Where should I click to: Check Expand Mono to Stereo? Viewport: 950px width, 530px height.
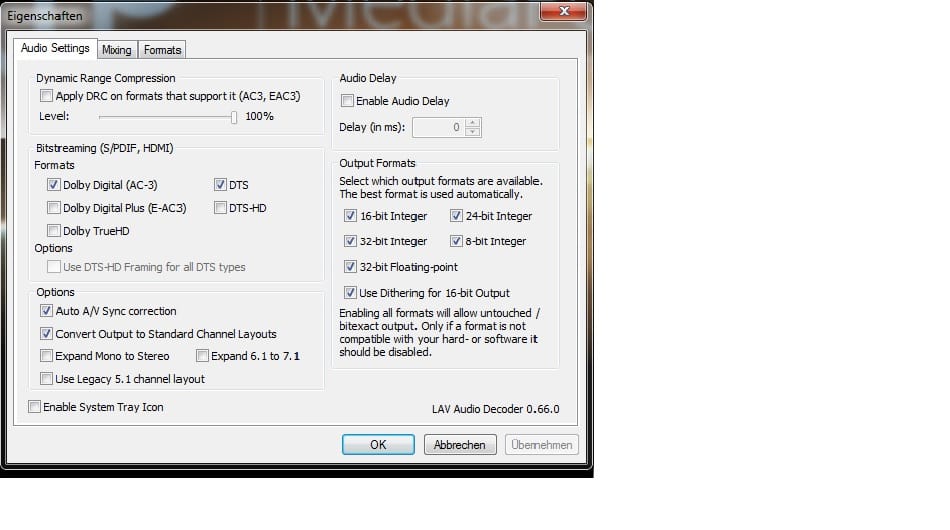click(47, 356)
